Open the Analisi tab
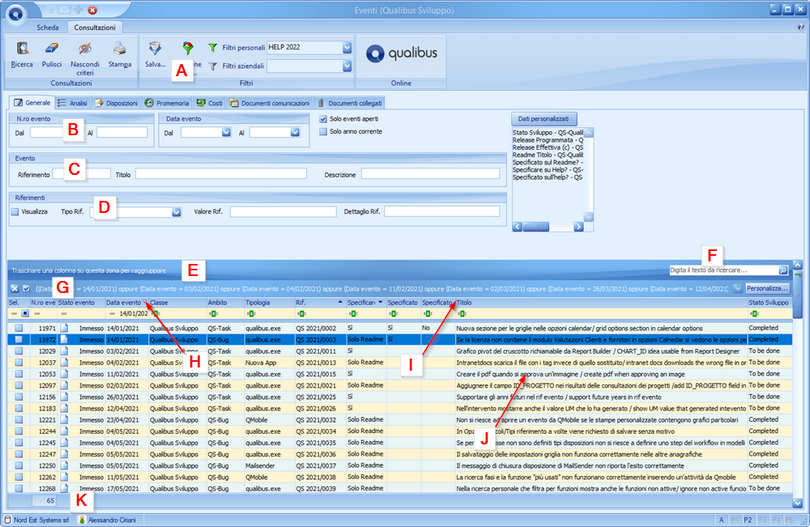Viewport: 810px width, 527px height. pyautogui.click(x=72, y=103)
